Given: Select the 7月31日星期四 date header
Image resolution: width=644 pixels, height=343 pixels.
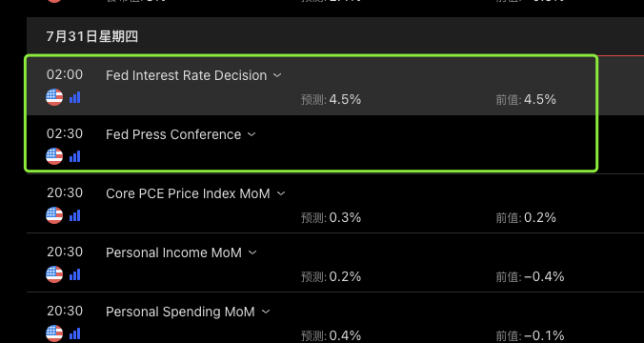Looking at the screenshot, I should click(x=92, y=36).
